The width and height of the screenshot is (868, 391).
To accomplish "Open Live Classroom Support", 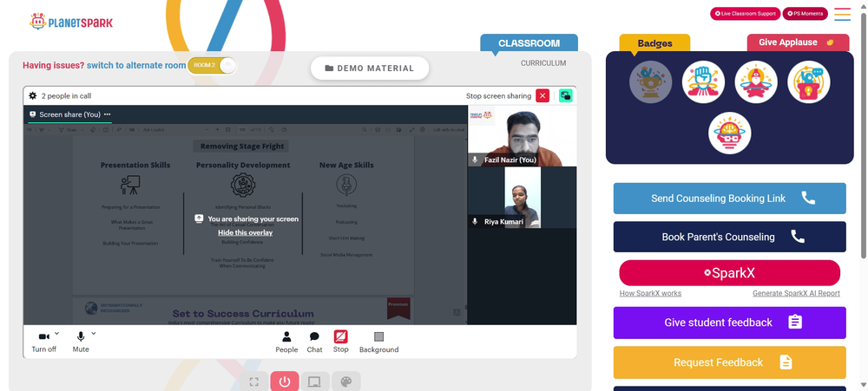I will [x=745, y=13].
